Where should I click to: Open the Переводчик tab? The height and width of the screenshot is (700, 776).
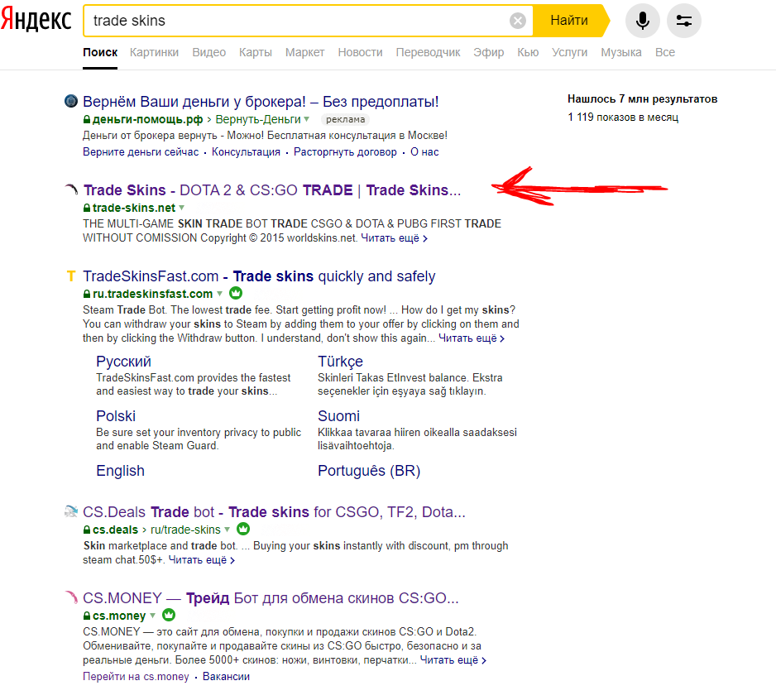click(x=428, y=52)
